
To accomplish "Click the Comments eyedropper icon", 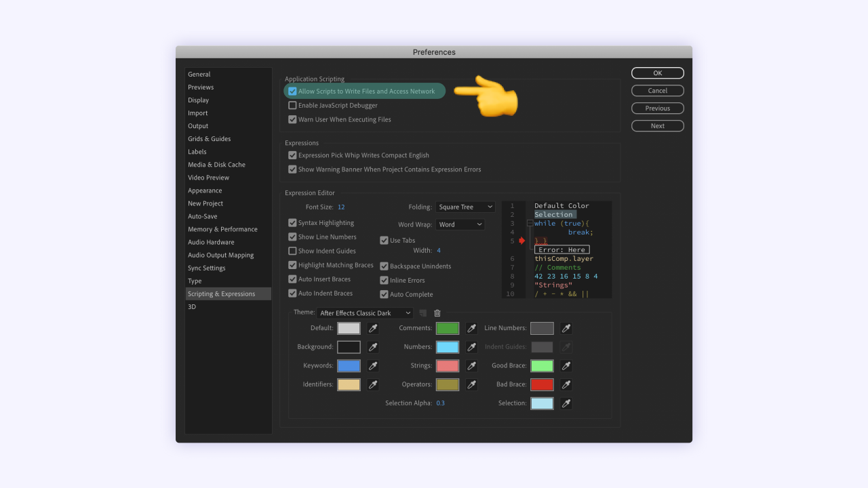I will [x=471, y=328].
